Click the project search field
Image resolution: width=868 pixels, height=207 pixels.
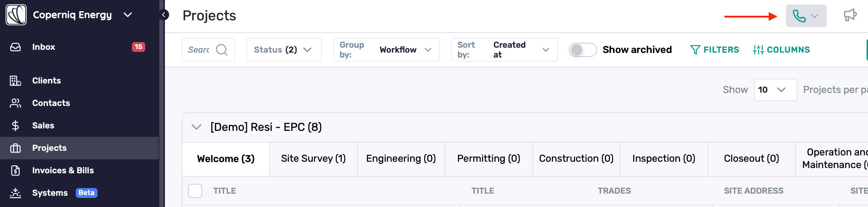pos(208,50)
